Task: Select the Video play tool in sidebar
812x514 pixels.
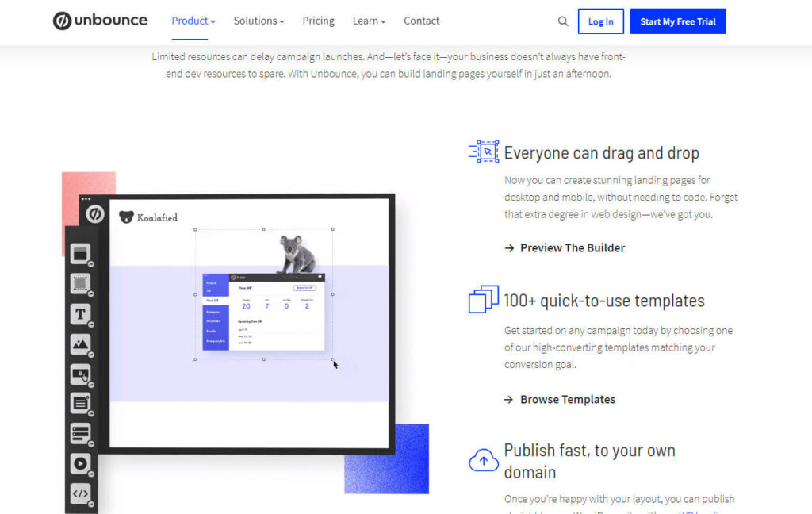Action: click(x=80, y=464)
